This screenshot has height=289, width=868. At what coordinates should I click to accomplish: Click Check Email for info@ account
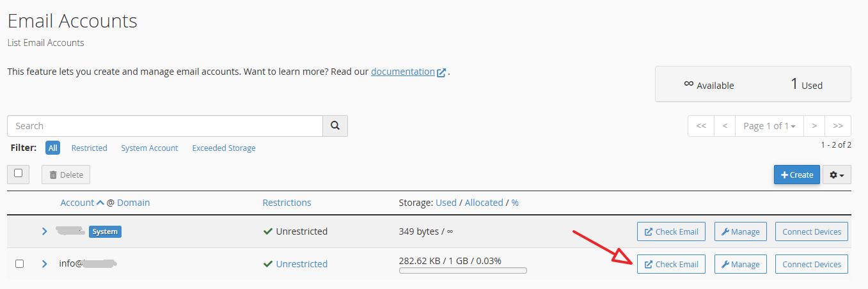[x=671, y=264]
